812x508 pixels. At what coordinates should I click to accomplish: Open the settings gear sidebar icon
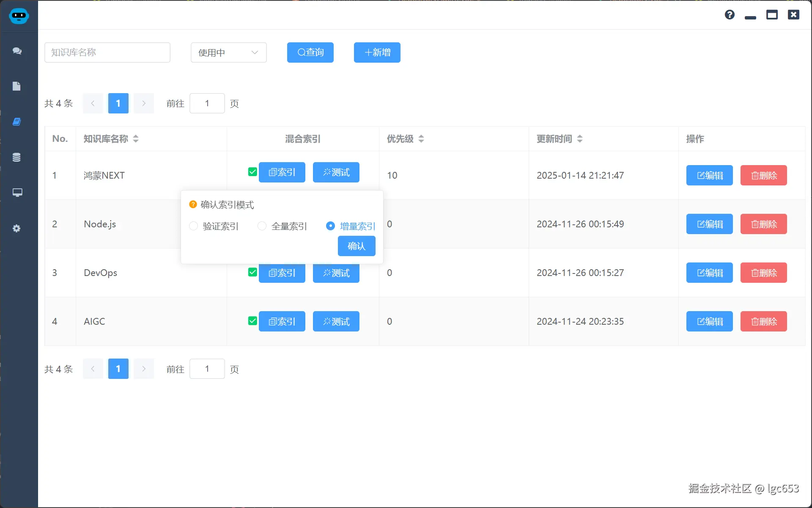point(16,229)
